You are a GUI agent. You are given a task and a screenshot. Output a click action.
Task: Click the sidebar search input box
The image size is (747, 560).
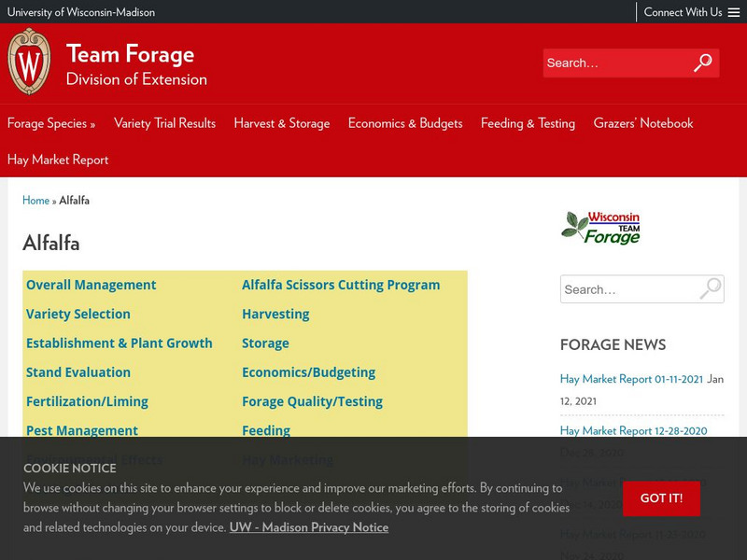coord(626,289)
